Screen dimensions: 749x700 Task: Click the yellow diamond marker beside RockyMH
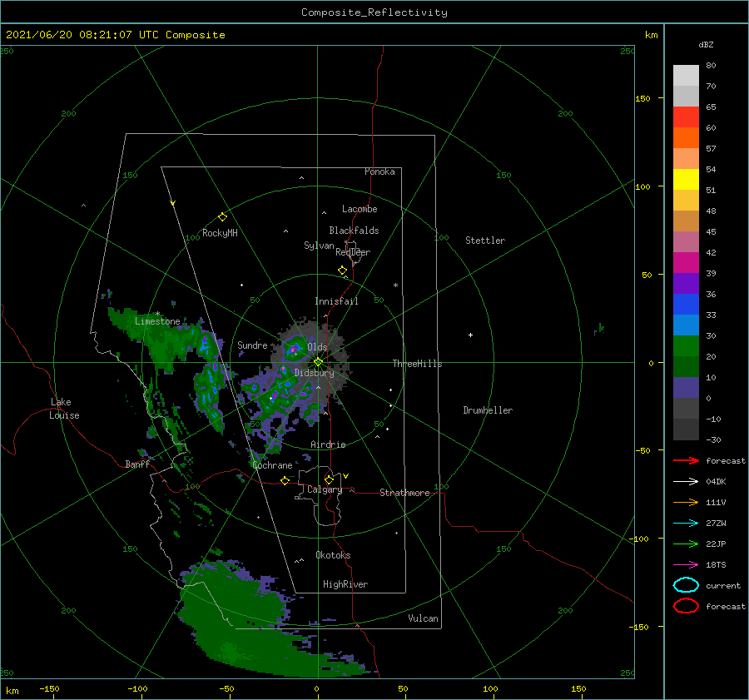[x=222, y=217]
